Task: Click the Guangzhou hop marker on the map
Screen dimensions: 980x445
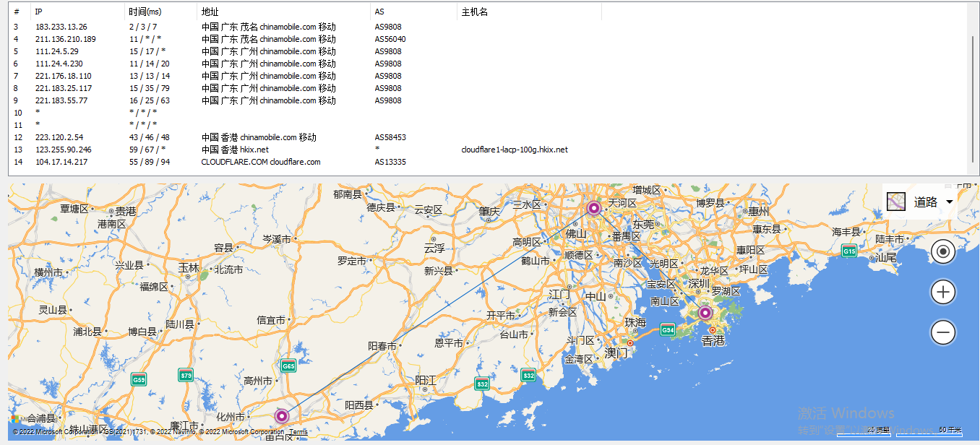Action: 594,209
